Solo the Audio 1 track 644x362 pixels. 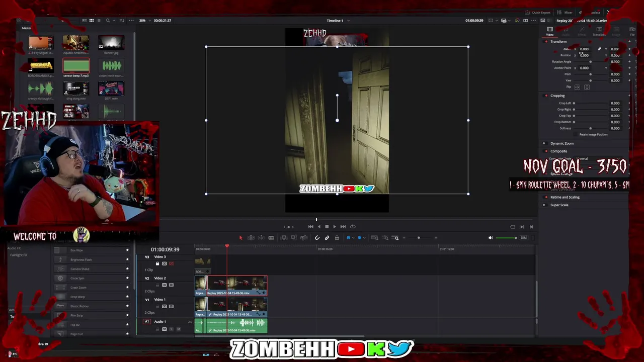point(171,329)
